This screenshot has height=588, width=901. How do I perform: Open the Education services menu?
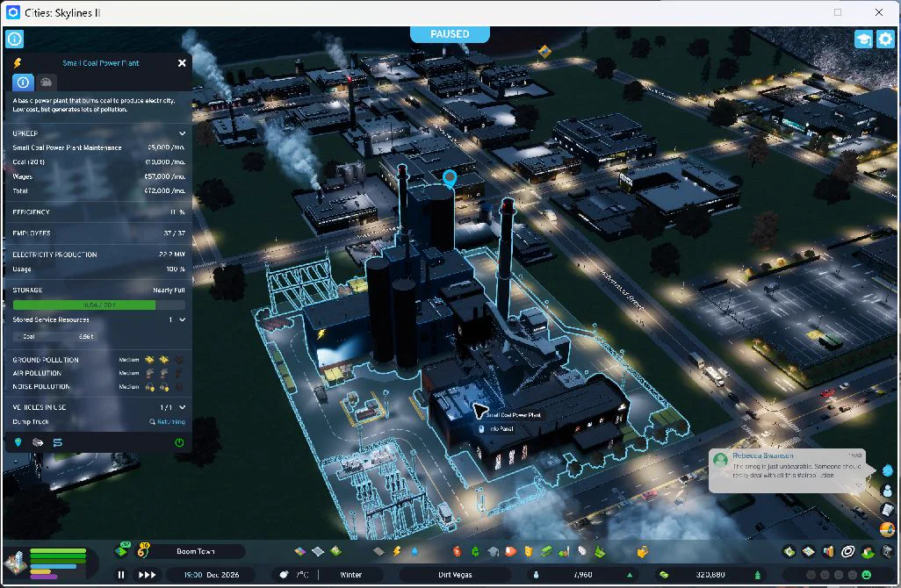pos(493,552)
